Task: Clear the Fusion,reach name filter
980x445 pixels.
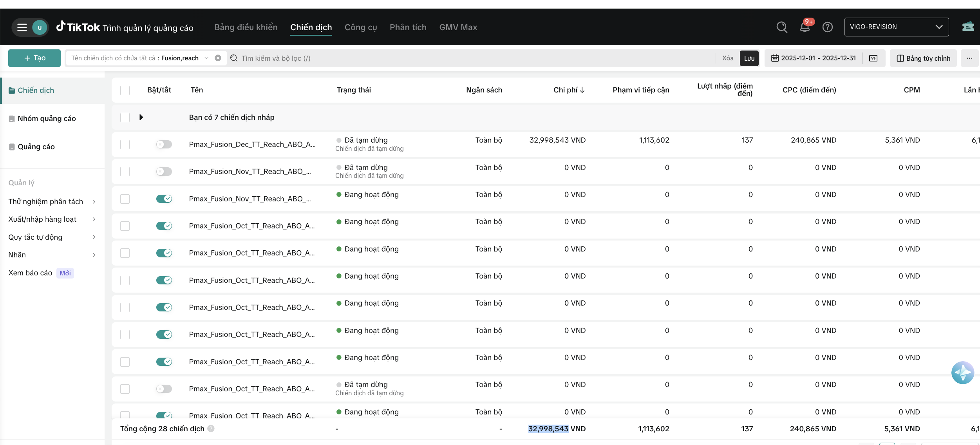Action: click(x=218, y=58)
